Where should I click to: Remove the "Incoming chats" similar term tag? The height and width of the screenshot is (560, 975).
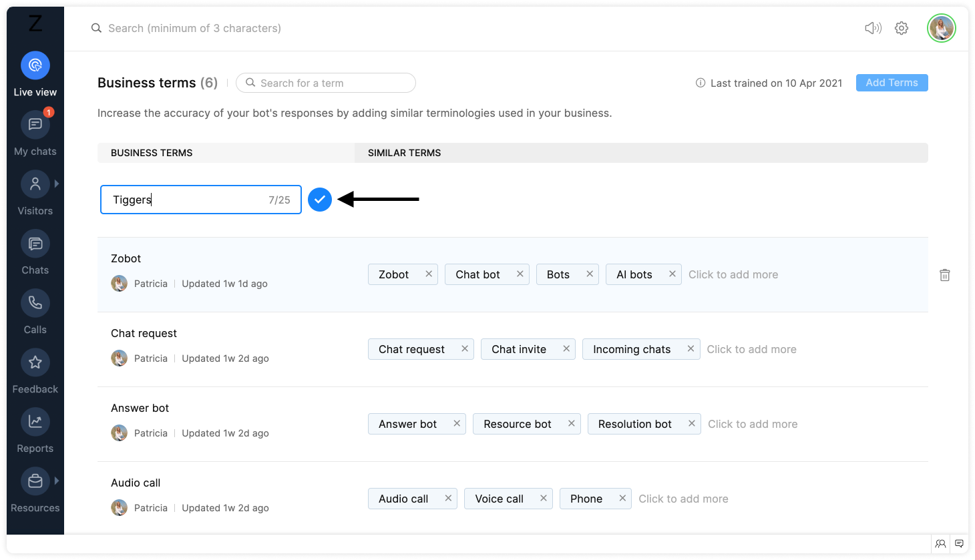[691, 349]
